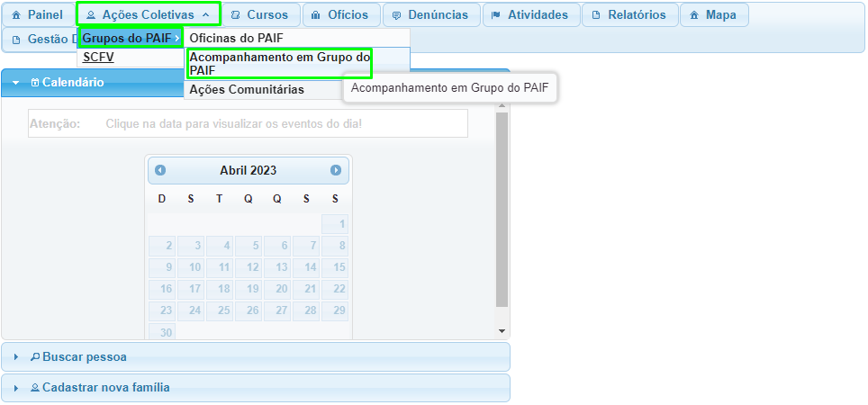Go to next month in calendar

pyautogui.click(x=336, y=170)
